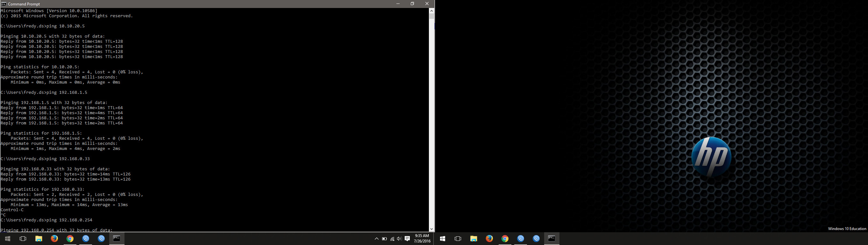Click the 'Microsoft Windows [Version 10.0.10586]' line
Image resolution: width=868 pixels, height=245 pixels.
pos(49,11)
